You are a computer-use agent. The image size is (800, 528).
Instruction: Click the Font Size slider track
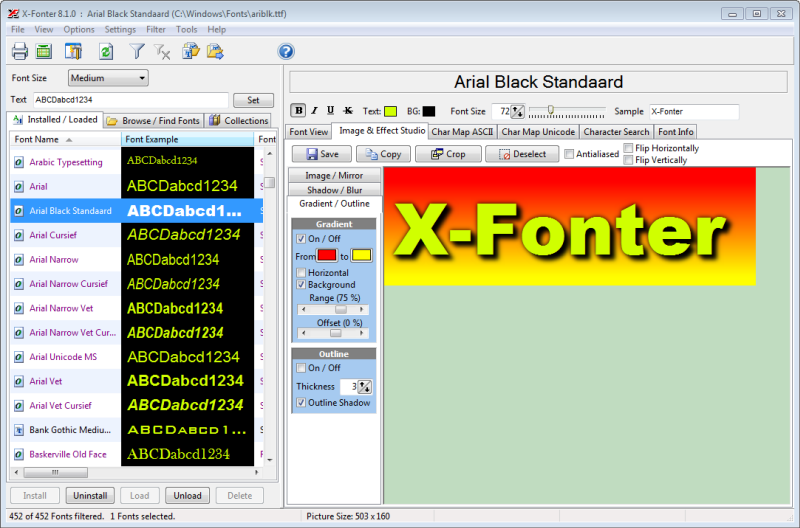567,111
